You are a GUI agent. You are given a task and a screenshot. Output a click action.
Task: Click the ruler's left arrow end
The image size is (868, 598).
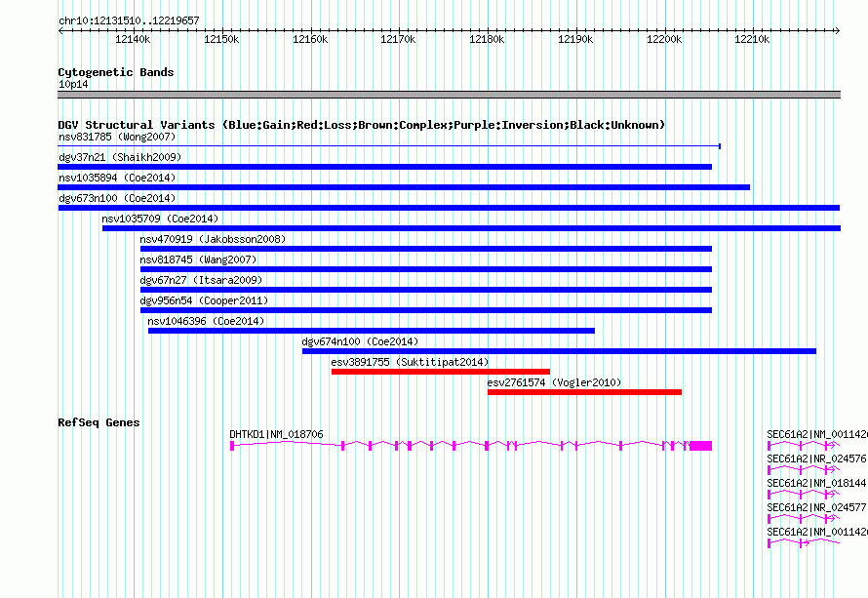point(60,30)
